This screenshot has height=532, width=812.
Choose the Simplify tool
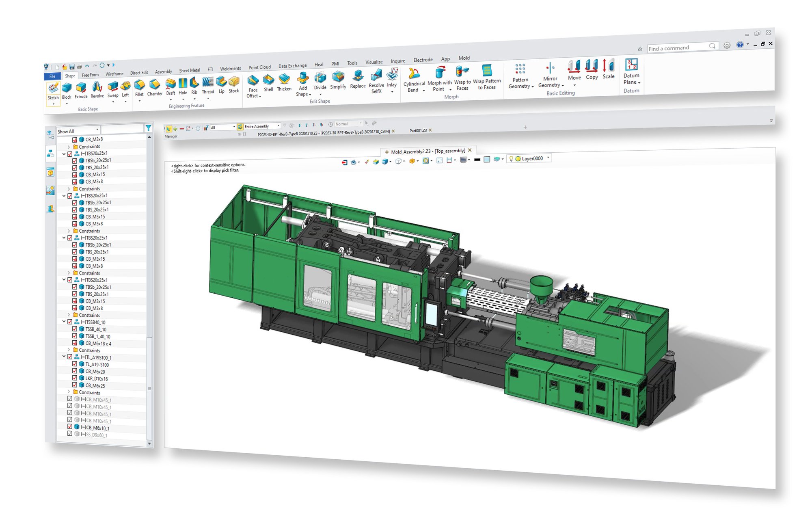click(x=338, y=81)
